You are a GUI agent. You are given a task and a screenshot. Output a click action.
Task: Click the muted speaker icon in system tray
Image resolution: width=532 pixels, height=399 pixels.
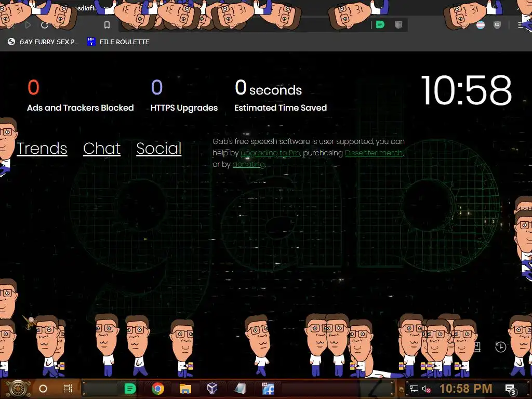pos(426,389)
